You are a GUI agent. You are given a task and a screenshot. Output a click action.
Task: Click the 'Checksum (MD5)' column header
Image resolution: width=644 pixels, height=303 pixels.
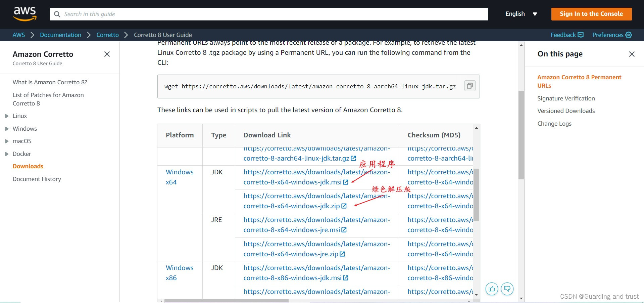tap(434, 135)
